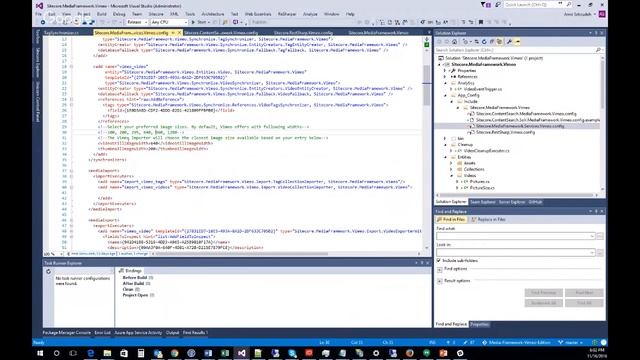Click the Windows Start button
Viewport: 640px width, 360px height.
40,353
